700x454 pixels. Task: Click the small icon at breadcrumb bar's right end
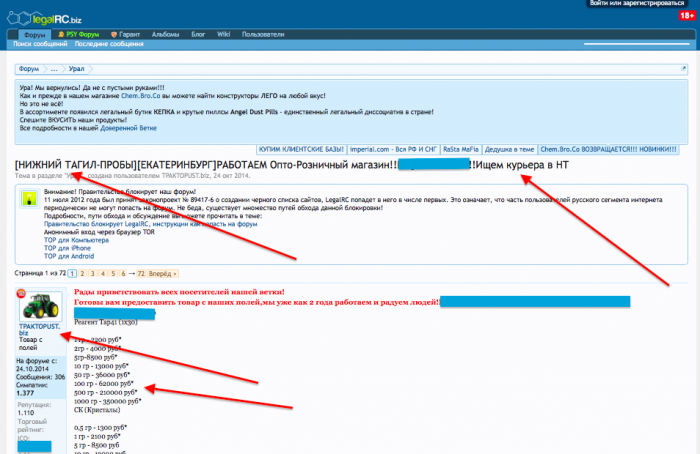click(681, 69)
